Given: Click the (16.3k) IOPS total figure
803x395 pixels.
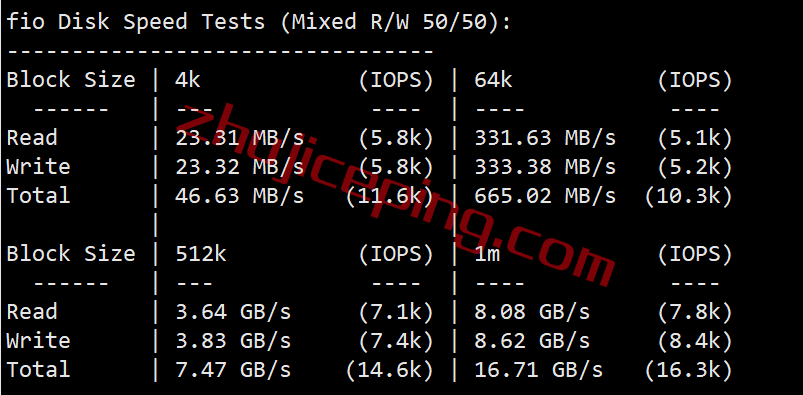Looking at the screenshot, I should 688,370.
